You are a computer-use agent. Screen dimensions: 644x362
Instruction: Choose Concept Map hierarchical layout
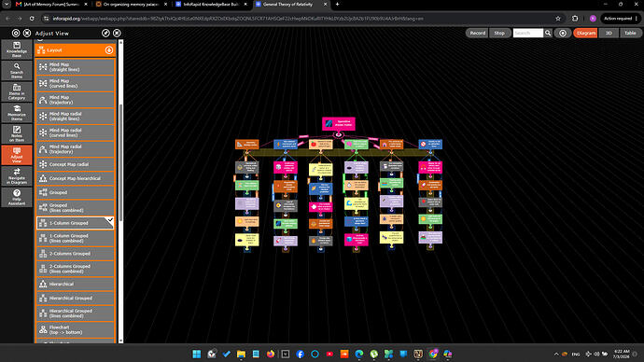[x=76, y=178]
